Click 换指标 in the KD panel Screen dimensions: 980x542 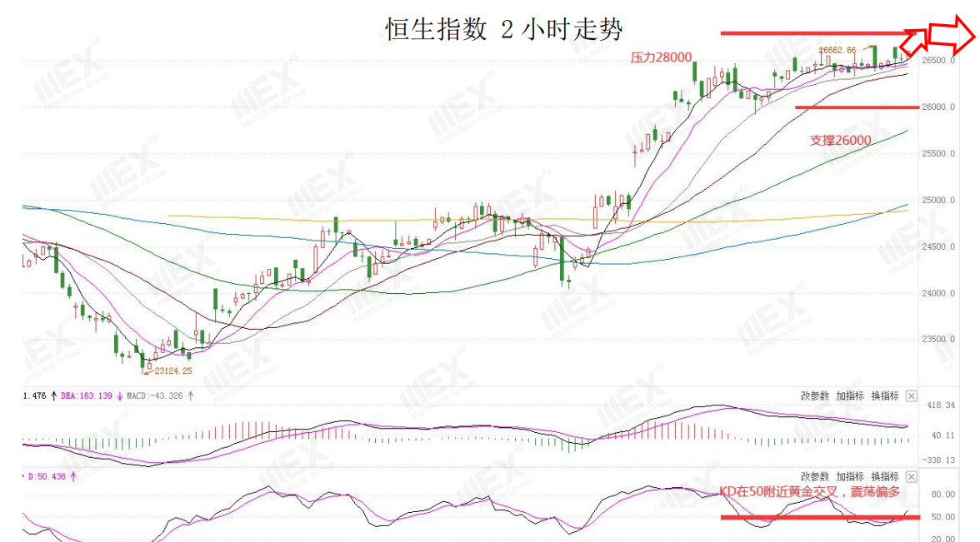(885, 476)
